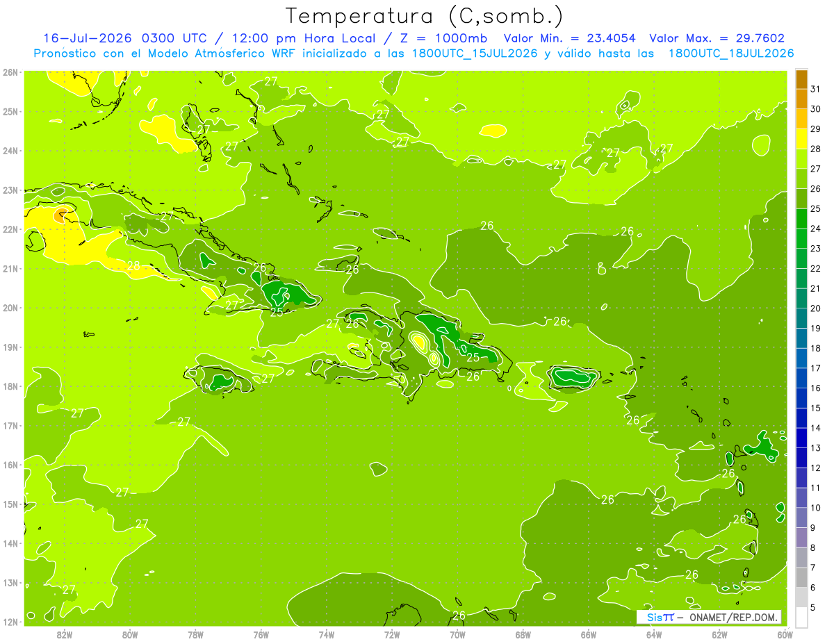Select the colorbar scale label '24'
Image resolution: width=834 pixels, height=644 pixels.
[x=816, y=228]
